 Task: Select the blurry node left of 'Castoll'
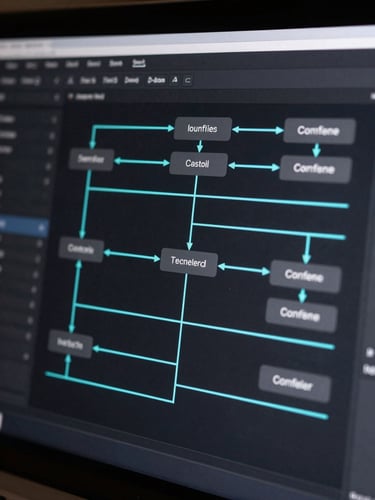[x=91, y=159]
